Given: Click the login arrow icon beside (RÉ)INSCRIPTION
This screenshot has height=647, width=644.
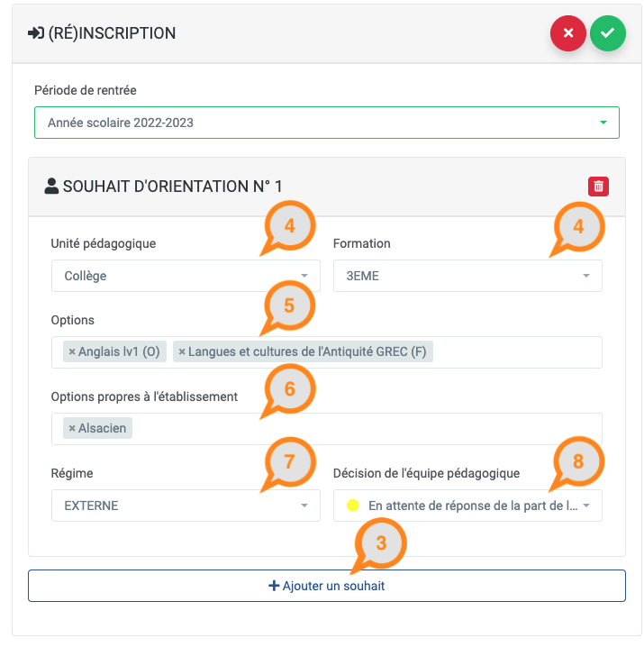Looking at the screenshot, I should (36, 33).
